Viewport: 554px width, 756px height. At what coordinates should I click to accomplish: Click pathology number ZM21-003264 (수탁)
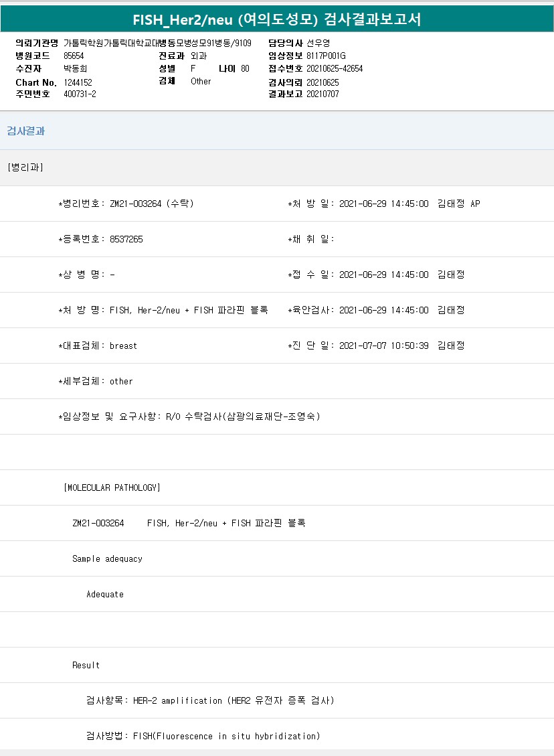tap(151, 204)
